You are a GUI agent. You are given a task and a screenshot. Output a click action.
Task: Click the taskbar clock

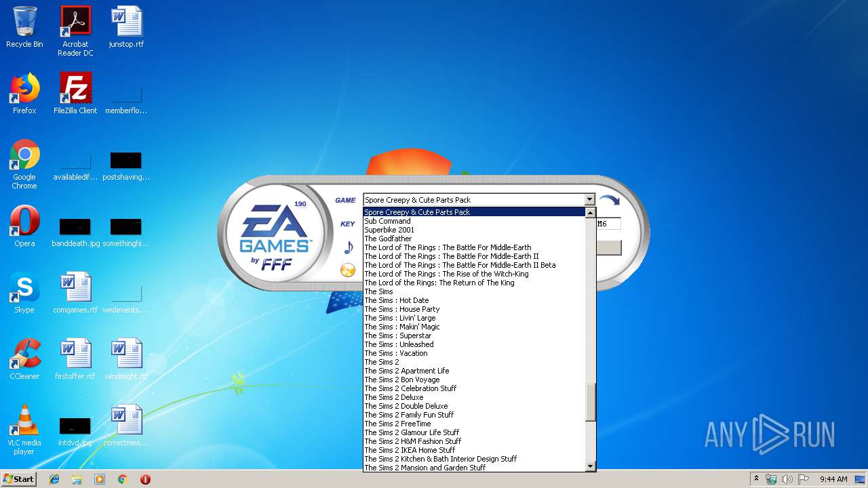pyautogui.click(x=833, y=479)
